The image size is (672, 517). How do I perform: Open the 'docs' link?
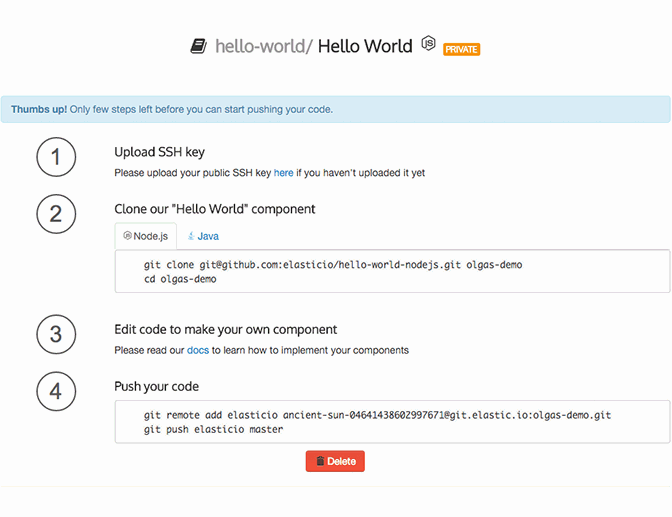point(198,350)
